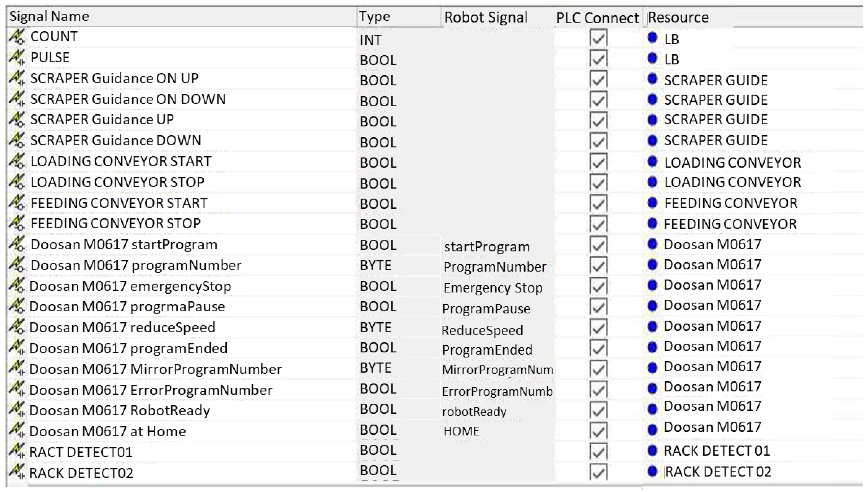This screenshot has height=492, width=868.
Task: Open the INT type cell of COUNT
Action: tap(371, 40)
